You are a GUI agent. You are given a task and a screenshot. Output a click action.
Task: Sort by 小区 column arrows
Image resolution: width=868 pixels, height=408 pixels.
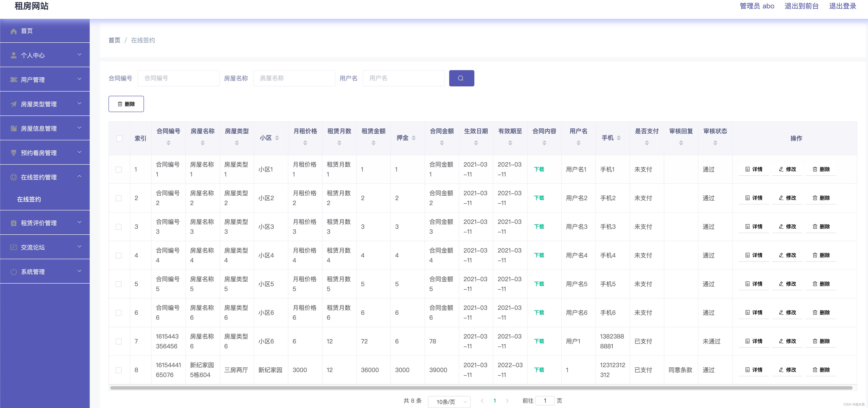(277, 138)
